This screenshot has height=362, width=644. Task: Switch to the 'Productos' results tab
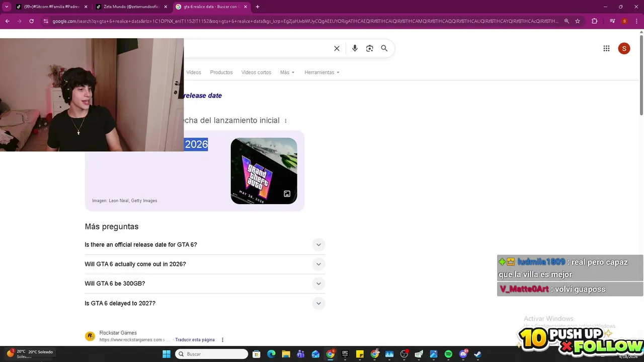click(x=221, y=72)
